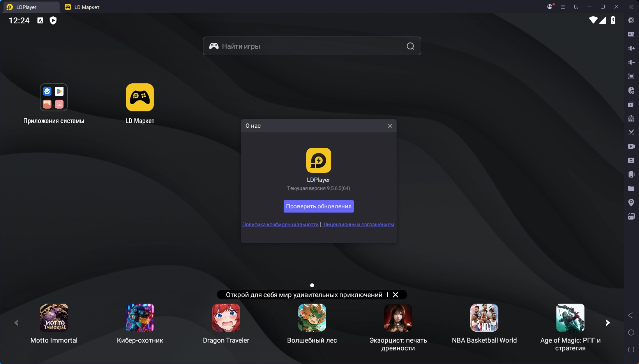Decrease emulator volume with speaker minus icon
Viewport: 639px width, 364px height.
(631, 62)
